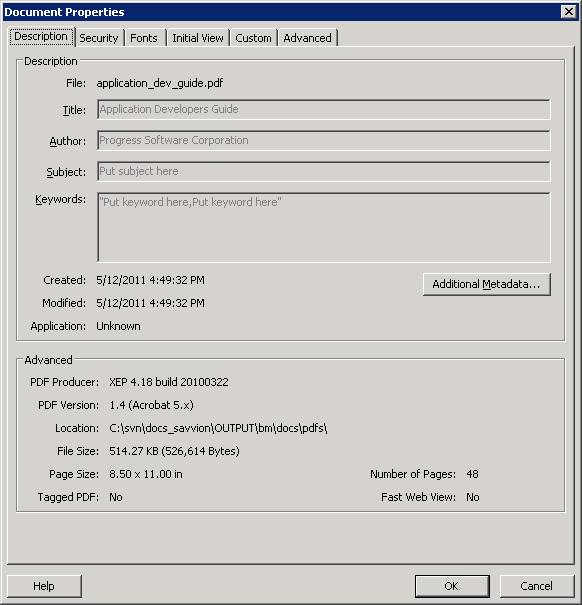582x605 pixels.
Task: Click the File Size value
Action: [x=174, y=451]
